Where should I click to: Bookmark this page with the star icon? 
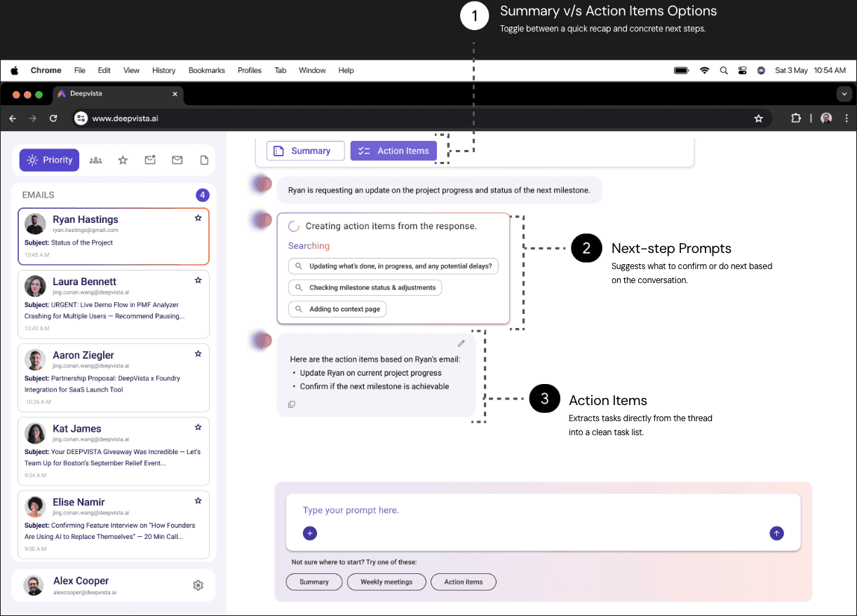click(x=758, y=118)
